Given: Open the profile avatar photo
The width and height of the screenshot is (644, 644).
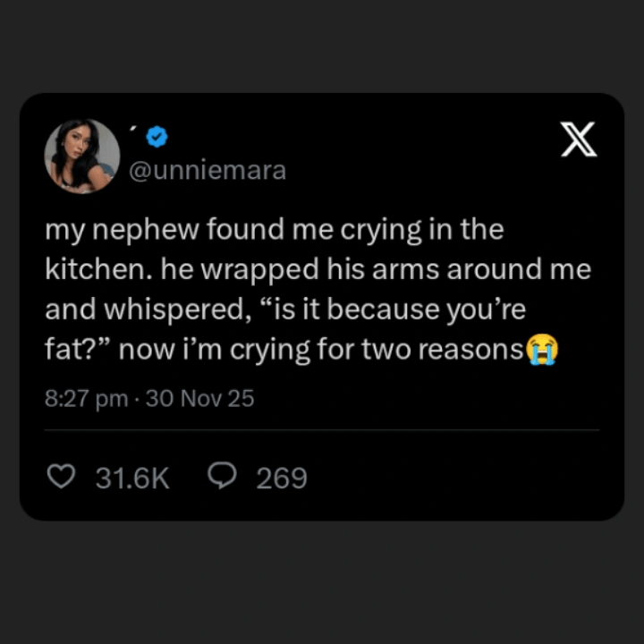Looking at the screenshot, I should click(x=82, y=157).
